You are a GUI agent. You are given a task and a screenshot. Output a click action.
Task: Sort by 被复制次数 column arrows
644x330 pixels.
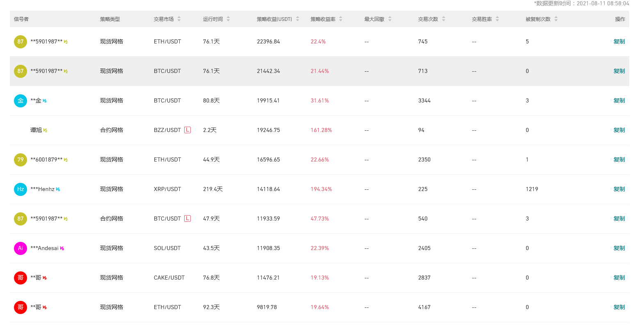(556, 19)
